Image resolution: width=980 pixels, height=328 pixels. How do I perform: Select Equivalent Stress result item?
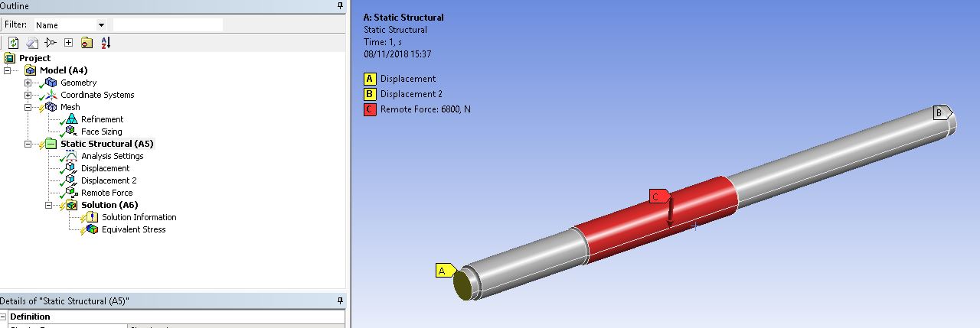[x=133, y=229]
